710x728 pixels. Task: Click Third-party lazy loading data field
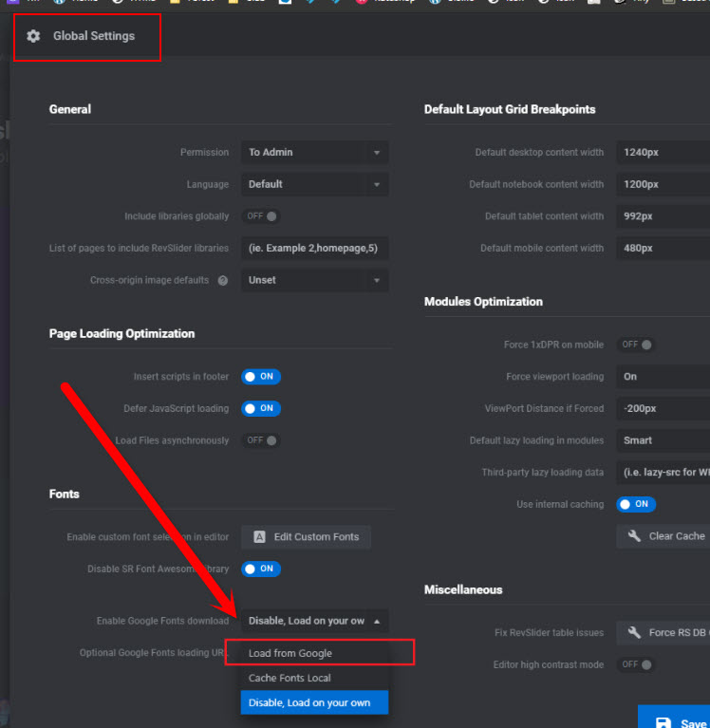pyautogui.click(x=663, y=472)
